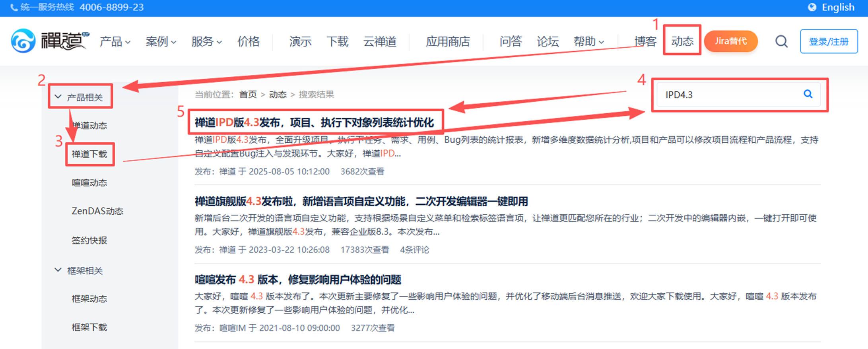
Task: Click the orange Jira替代 button
Action: [731, 41]
